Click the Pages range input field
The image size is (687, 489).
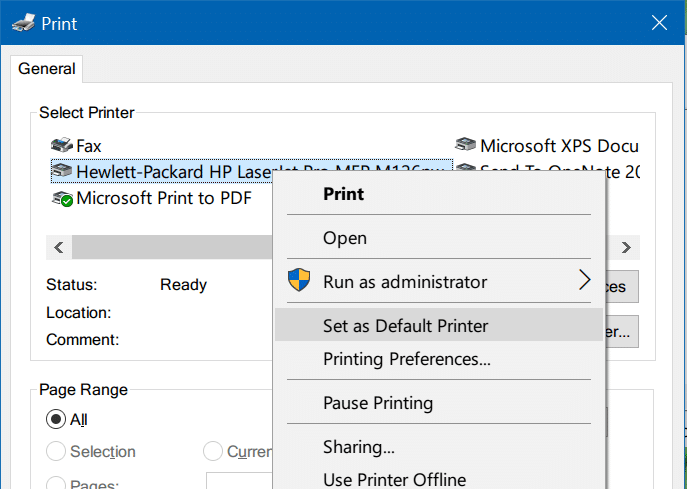239,481
